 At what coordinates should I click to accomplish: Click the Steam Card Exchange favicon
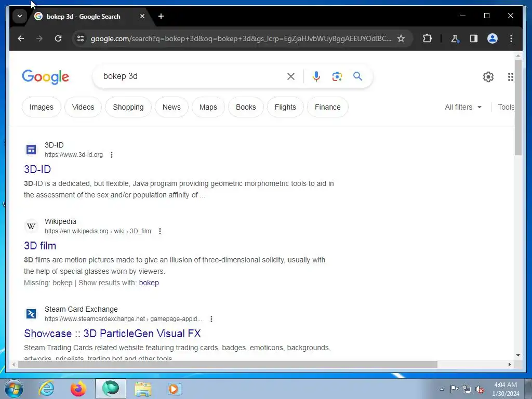(31, 314)
